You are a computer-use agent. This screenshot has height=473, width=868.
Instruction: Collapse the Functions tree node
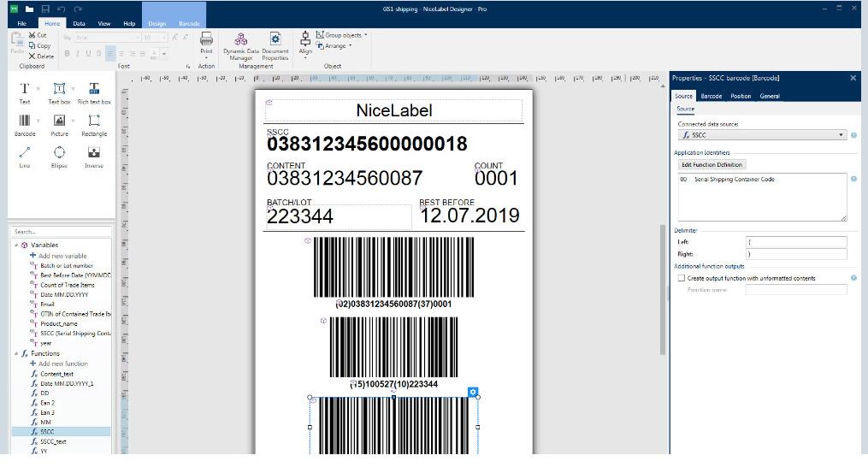(x=16, y=353)
